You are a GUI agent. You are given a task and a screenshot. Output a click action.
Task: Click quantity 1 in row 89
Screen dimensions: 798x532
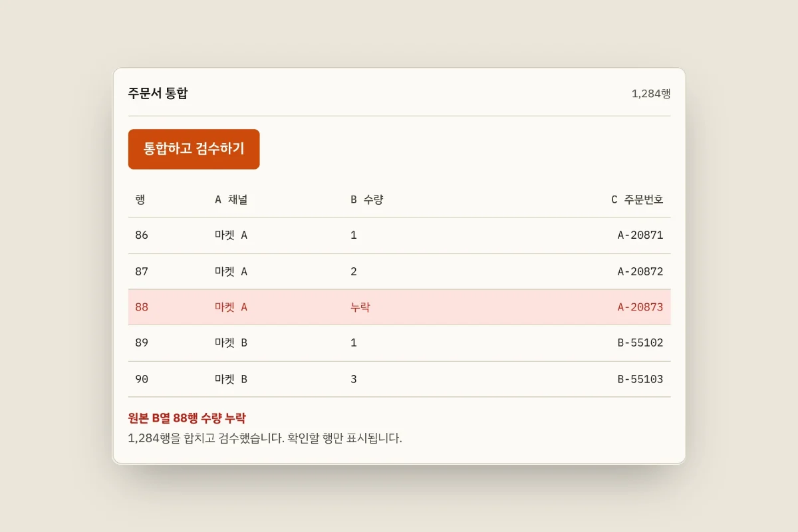[354, 343]
